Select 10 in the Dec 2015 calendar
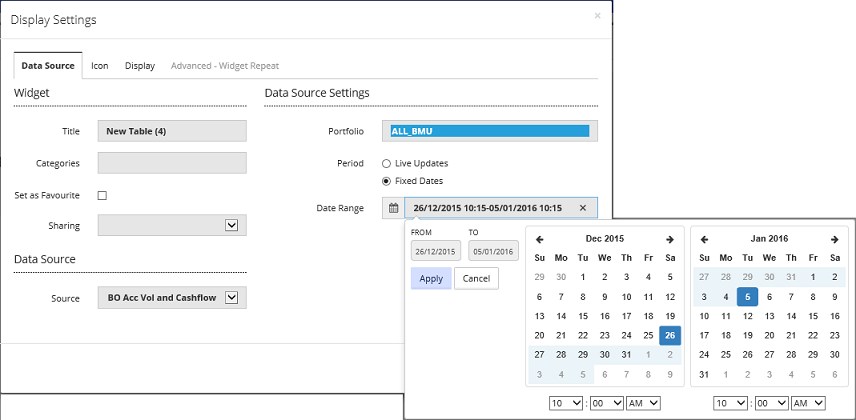The image size is (856, 420). click(626, 297)
